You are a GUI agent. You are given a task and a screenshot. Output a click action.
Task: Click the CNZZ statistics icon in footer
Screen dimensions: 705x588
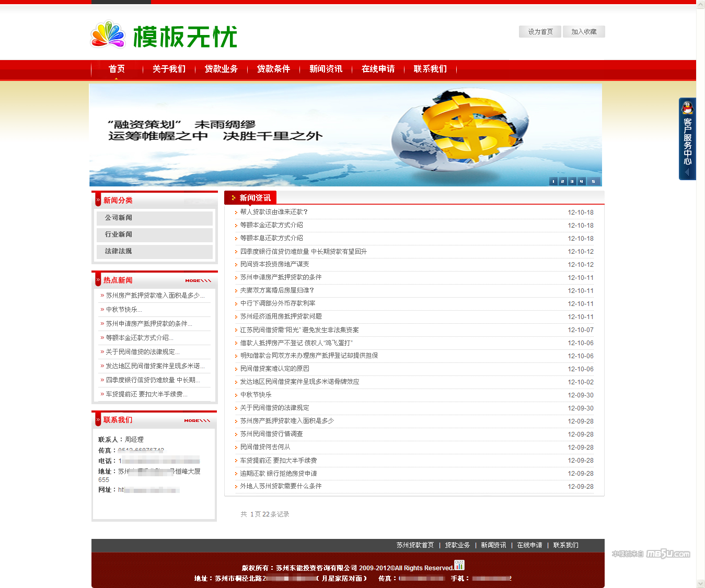pos(459,565)
